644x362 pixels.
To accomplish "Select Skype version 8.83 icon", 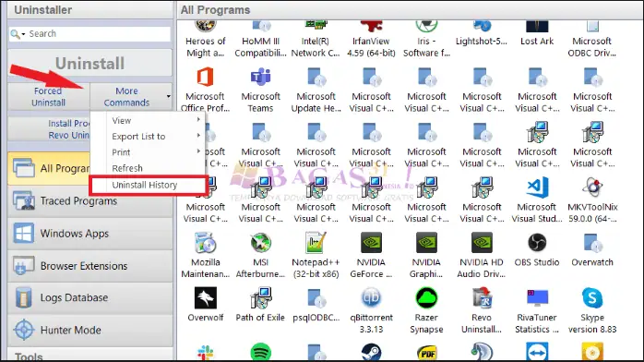I will (592, 298).
